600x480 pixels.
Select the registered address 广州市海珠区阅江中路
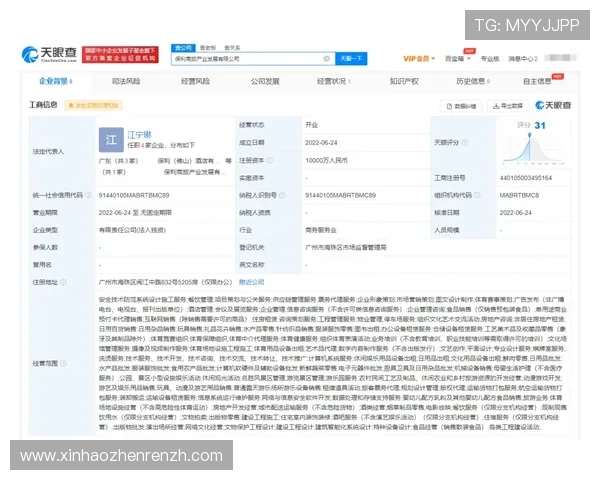[165, 282]
